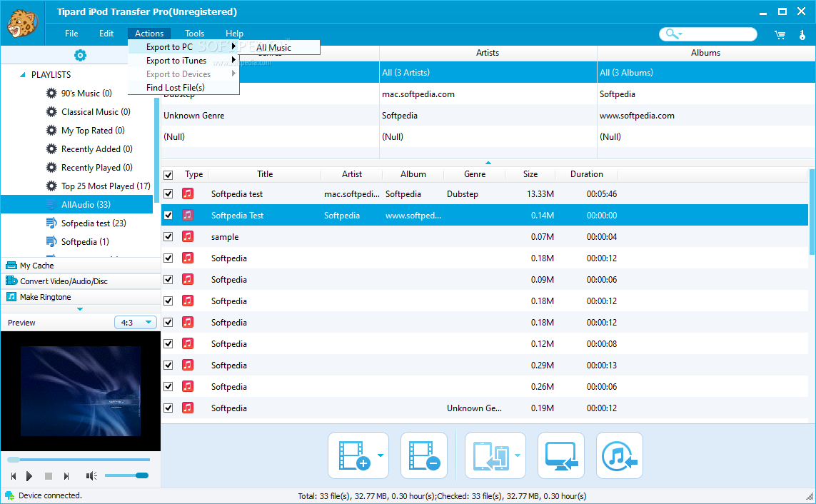Skip to previous track in preview
The width and height of the screenshot is (816, 504).
tap(14, 476)
